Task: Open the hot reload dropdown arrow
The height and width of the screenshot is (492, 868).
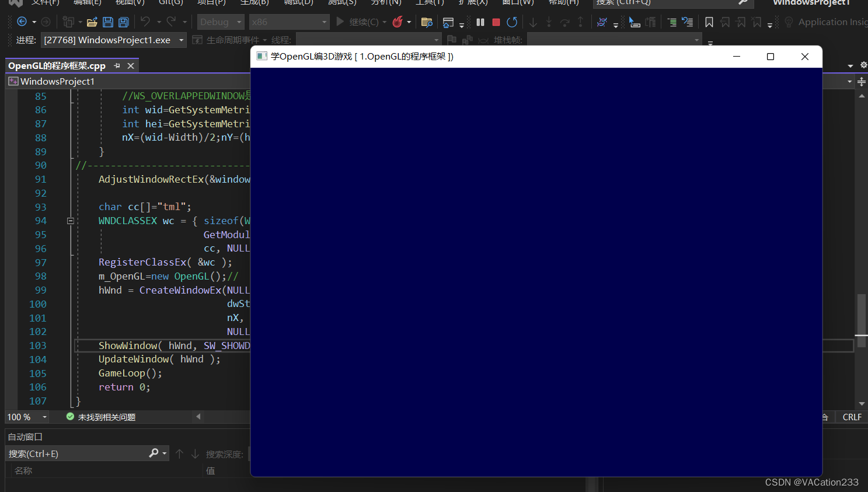Action: (x=409, y=22)
